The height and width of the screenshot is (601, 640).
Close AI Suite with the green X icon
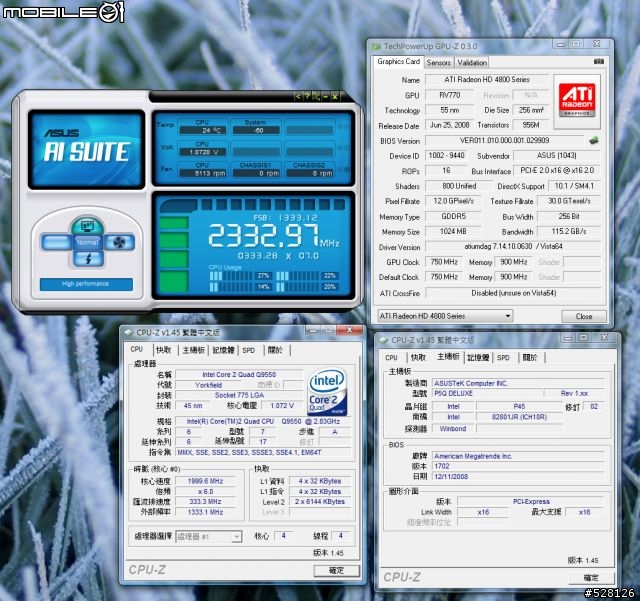pyautogui.click(x=335, y=97)
